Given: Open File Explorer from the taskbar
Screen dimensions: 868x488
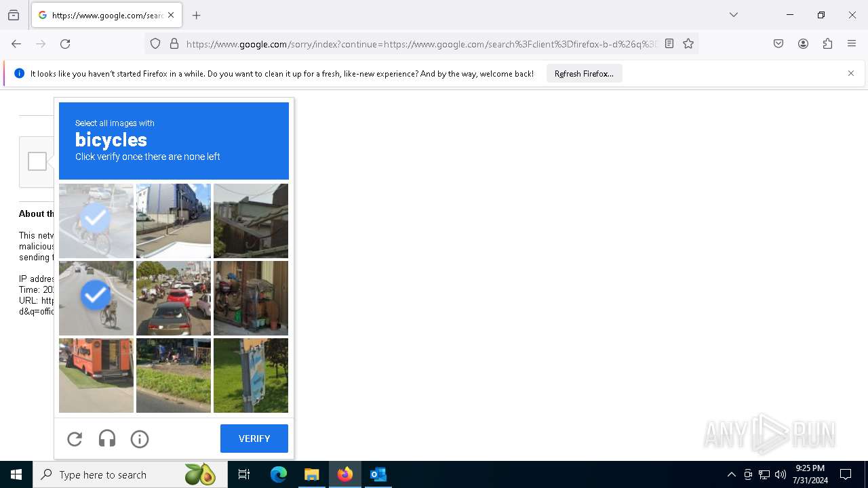Looking at the screenshot, I should [x=311, y=474].
